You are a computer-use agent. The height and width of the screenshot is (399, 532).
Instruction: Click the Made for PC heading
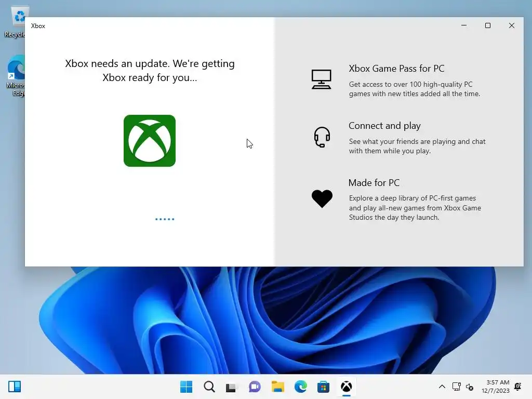(374, 183)
